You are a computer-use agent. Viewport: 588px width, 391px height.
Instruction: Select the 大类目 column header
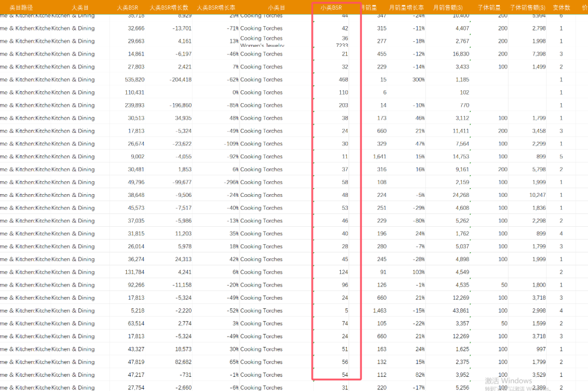80,8
